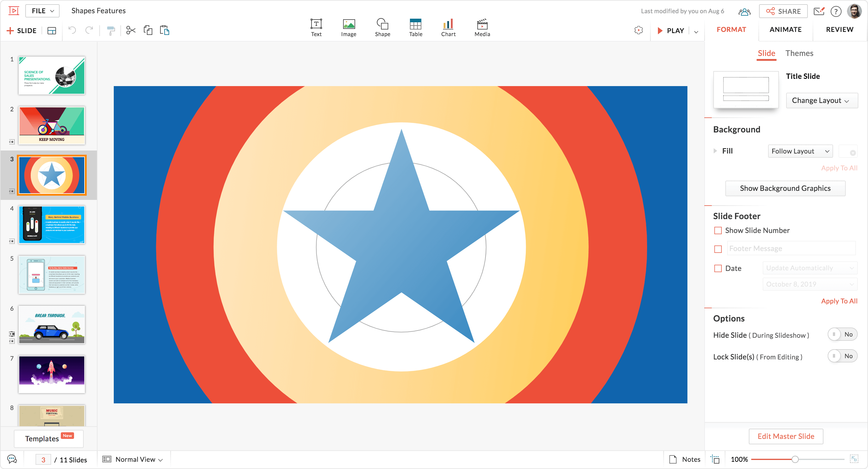Toggle Lock Slide(s) from editing
This screenshot has height=469, width=868.
[x=842, y=356]
